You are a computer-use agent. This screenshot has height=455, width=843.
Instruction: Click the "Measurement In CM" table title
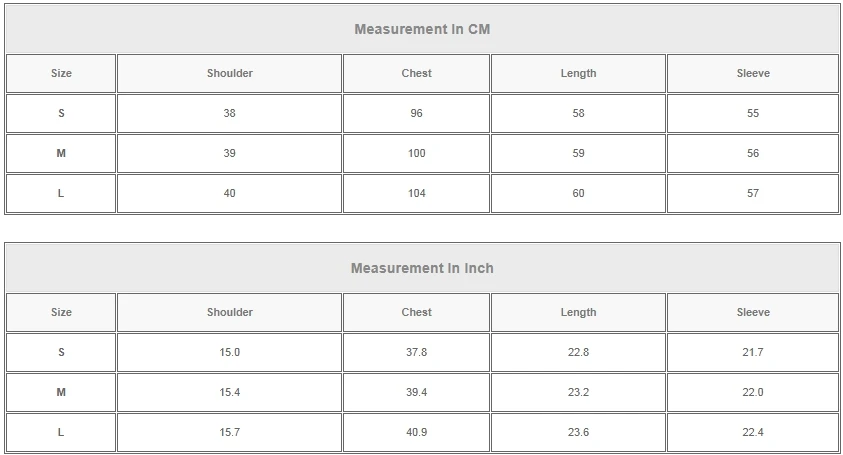422,30
